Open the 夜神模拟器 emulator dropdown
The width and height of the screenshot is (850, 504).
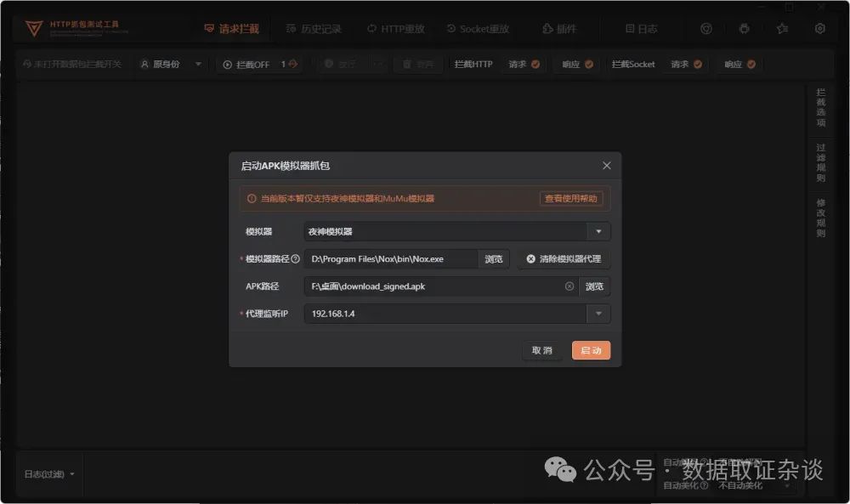click(x=598, y=230)
